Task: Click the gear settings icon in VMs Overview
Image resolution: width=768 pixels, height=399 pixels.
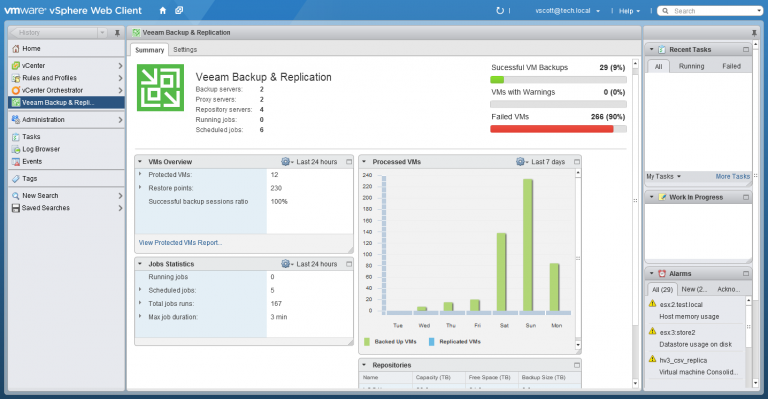Action: [x=286, y=162]
